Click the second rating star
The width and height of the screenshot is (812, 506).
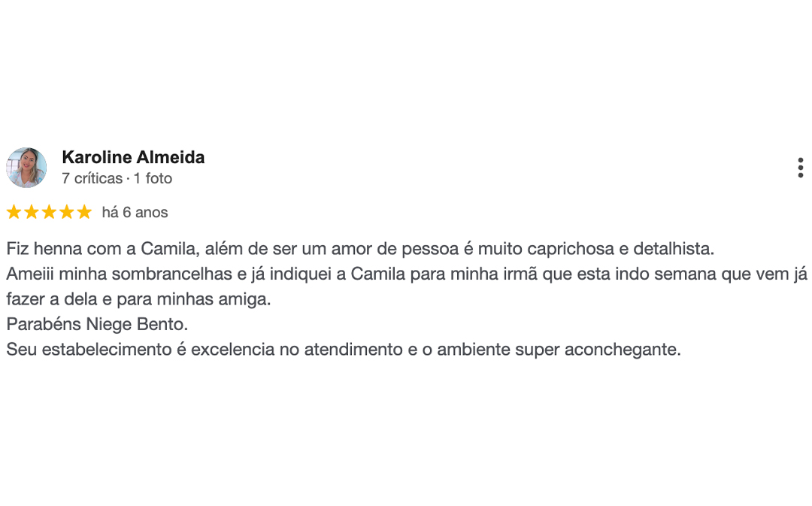click(x=32, y=212)
